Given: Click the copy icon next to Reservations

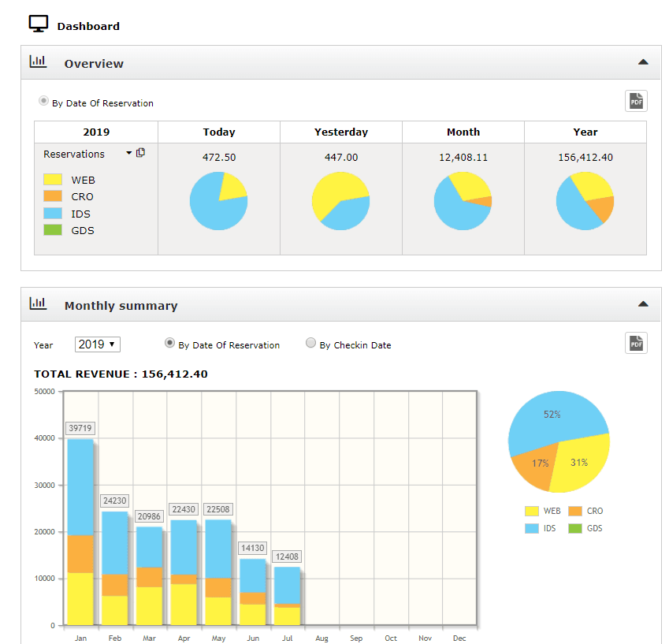Looking at the screenshot, I should [x=140, y=153].
